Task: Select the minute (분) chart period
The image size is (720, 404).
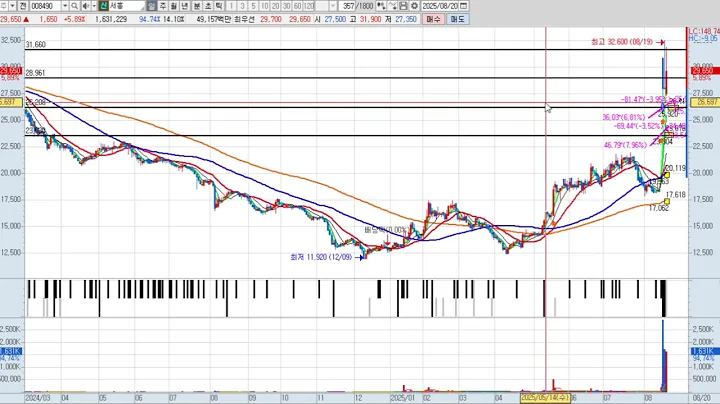Action: point(197,6)
